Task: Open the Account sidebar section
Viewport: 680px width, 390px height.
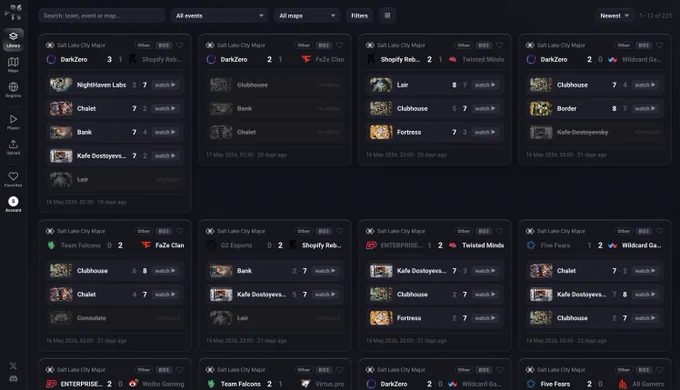Action: (x=13, y=204)
